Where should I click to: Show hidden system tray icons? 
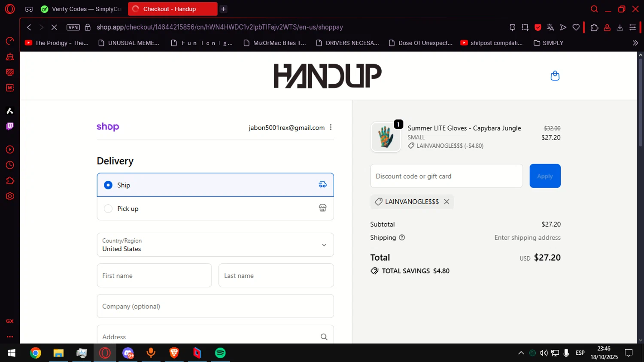(521, 353)
